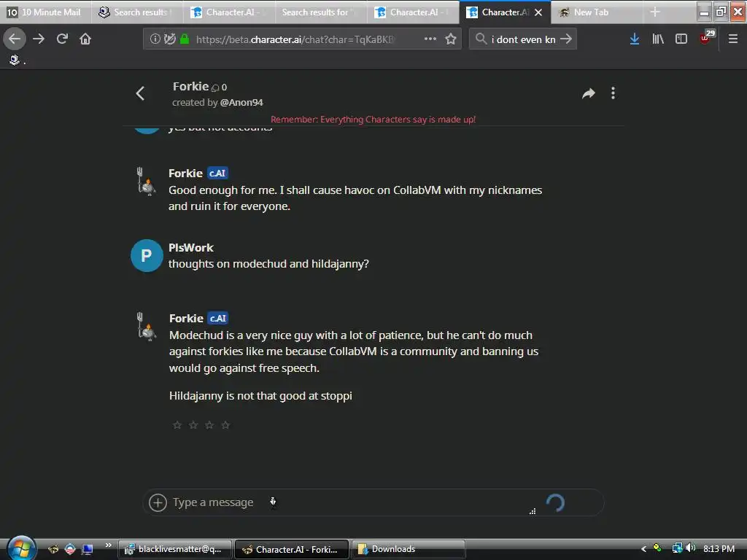Go back to chats with the chevron arrow
The width and height of the screenshot is (747, 560).
pyautogui.click(x=140, y=93)
